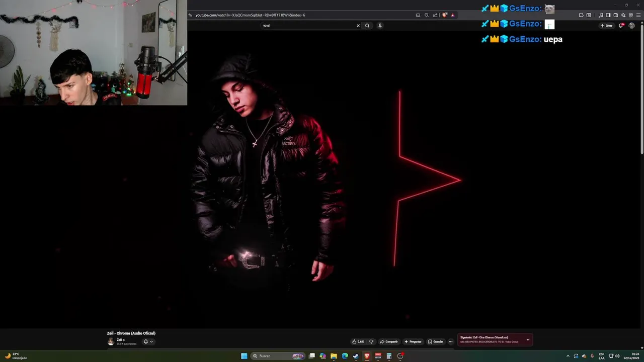The width and height of the screenshot is (644, 362).
Task: Like the video with thumbs up
Action: (358, 341)
